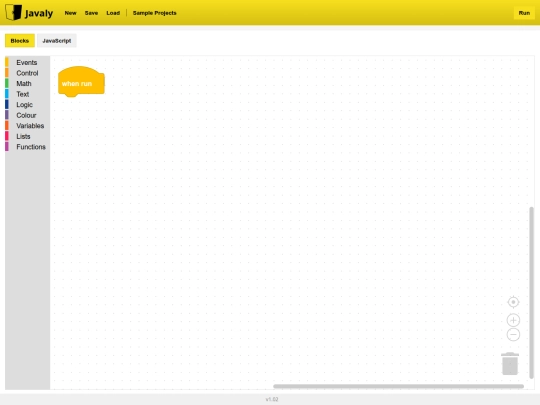Zoom out with the minus icon

(513, 334)
